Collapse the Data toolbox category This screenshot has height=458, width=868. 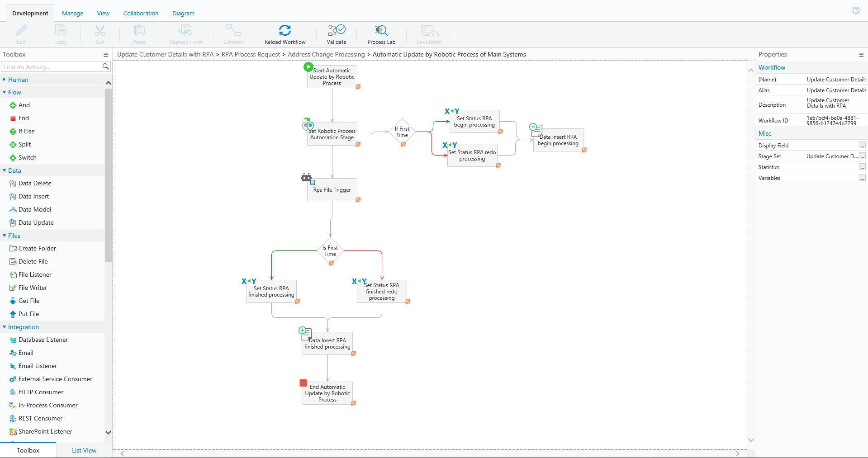[4, 170]
